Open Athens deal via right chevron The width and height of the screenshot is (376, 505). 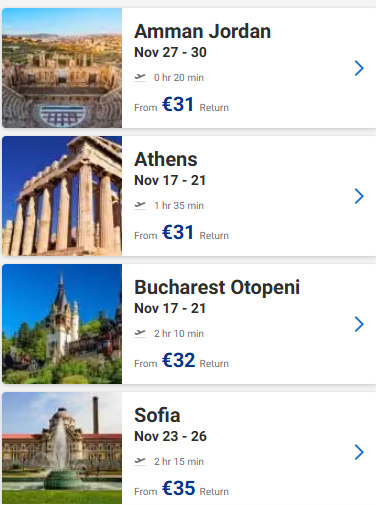(x=359, y=196)
